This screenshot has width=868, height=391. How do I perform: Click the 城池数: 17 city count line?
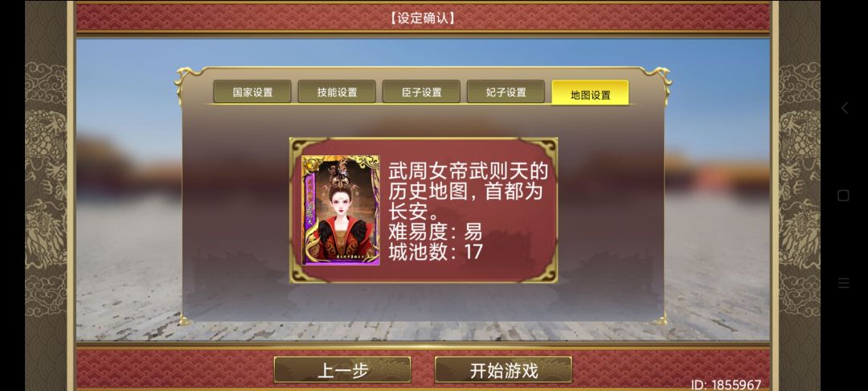435,252
